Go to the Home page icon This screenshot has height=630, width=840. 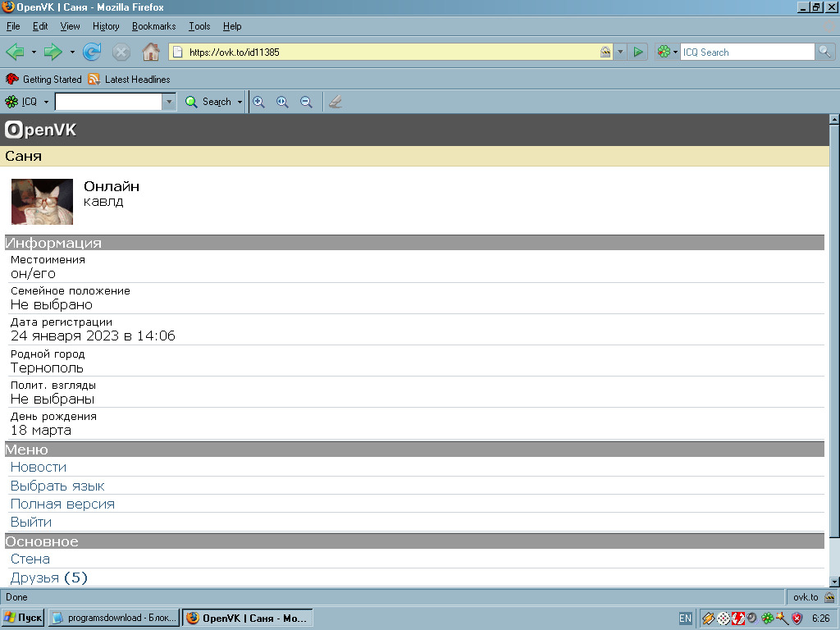click(151, 52)
